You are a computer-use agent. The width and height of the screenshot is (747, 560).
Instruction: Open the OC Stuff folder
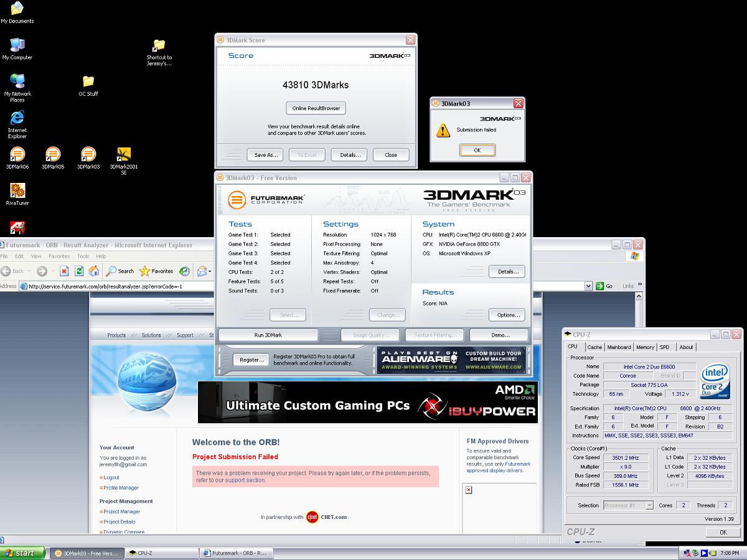click(x=88, y=85)
